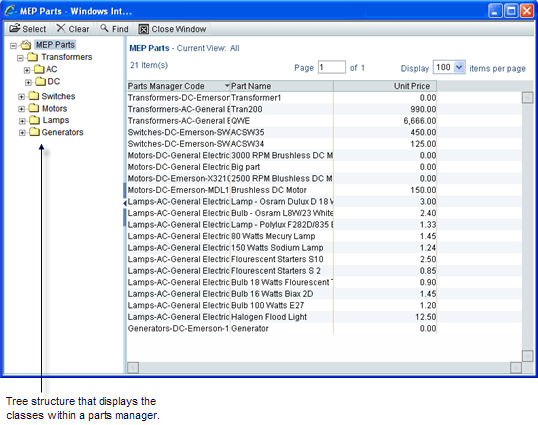Click the AC folder icon
The width and height of the screenshot is (538, 425).
pyautogui.click(x=39, y=69)
